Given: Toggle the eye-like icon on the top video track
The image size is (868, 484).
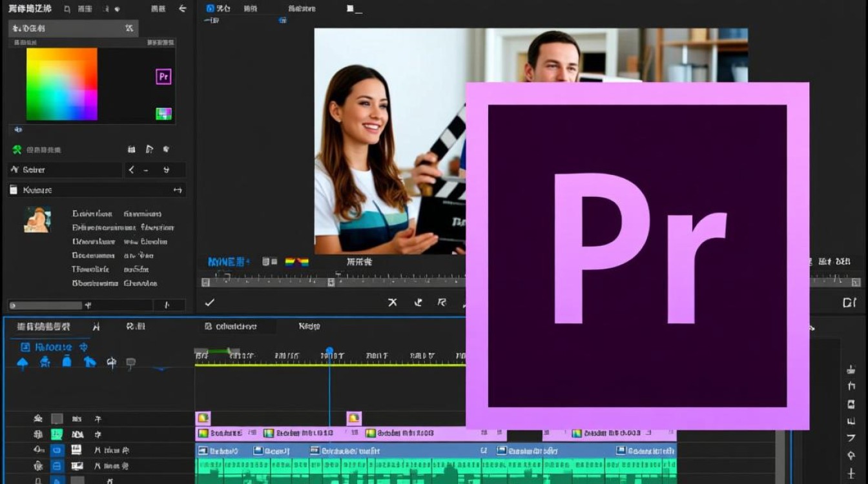Looking at the screenshot, I should [x=38, y=419].
